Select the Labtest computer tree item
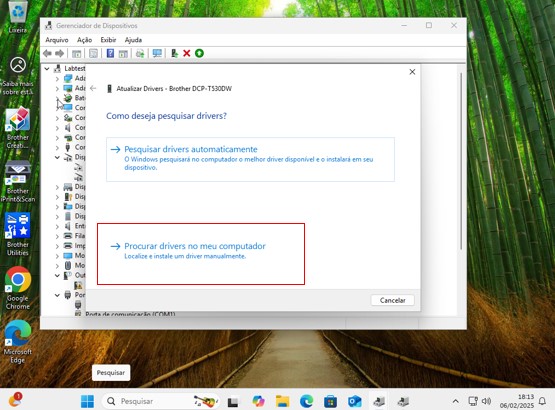 point(74,68)
